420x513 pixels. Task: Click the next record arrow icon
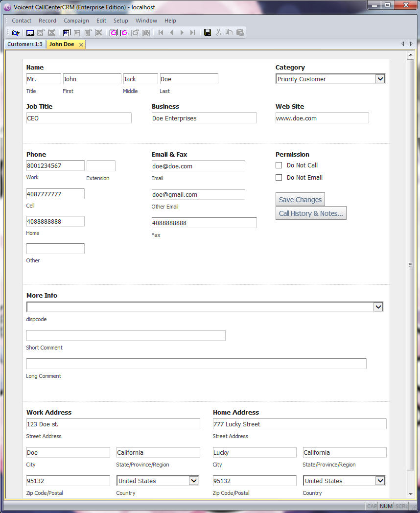coord(182,33)
